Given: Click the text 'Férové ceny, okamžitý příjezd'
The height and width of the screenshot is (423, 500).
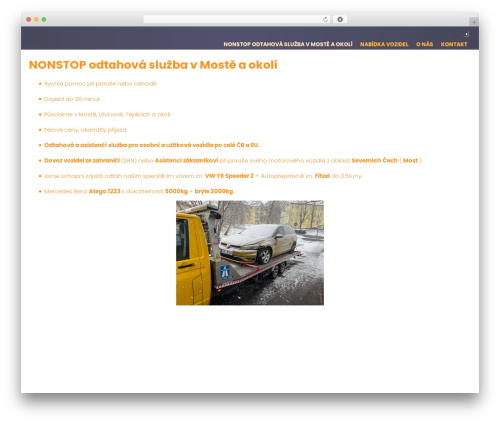Looking at the screenshot, I should 85,130.
